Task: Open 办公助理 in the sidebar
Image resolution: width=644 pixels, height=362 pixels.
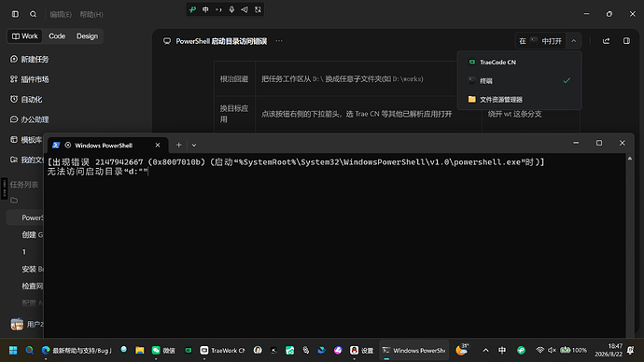Action: click(x=29, y=119)
